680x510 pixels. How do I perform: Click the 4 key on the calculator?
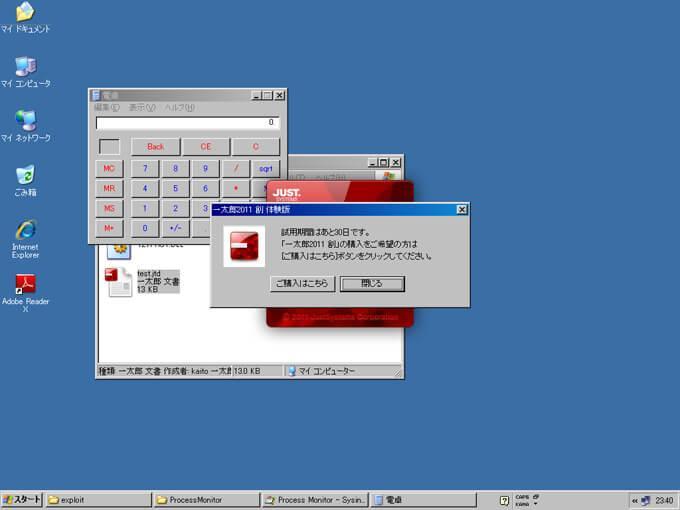145,188
